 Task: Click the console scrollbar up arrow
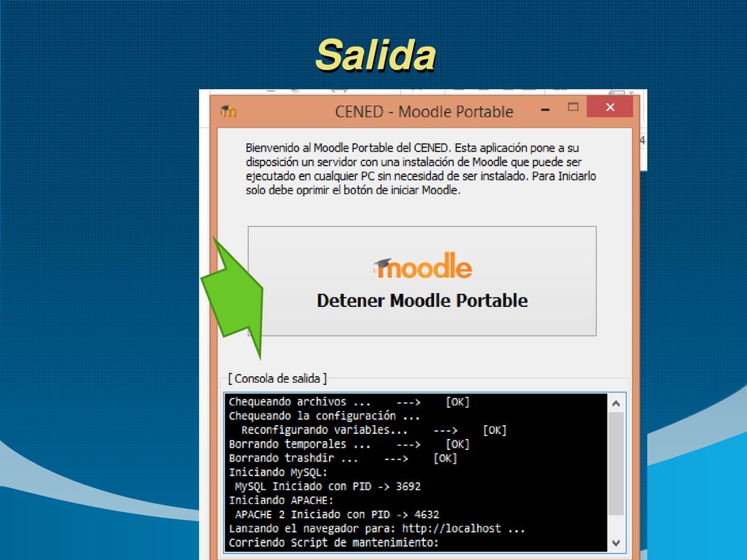coord(616,404)
